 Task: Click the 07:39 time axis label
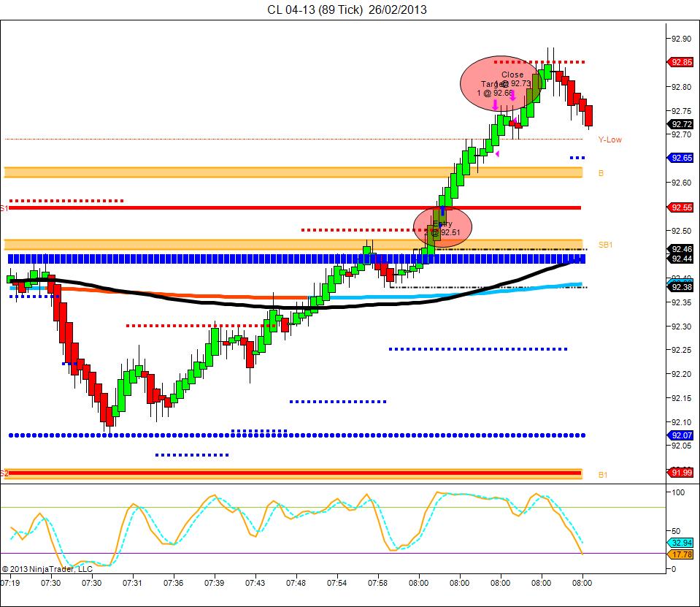click(x=215, y=583)
